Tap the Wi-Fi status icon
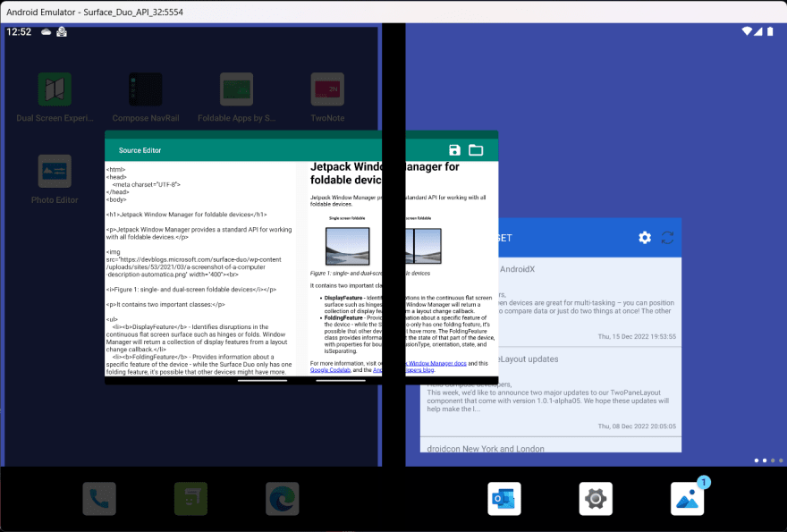This screenshot has width=787, height=532. (747, 31)
